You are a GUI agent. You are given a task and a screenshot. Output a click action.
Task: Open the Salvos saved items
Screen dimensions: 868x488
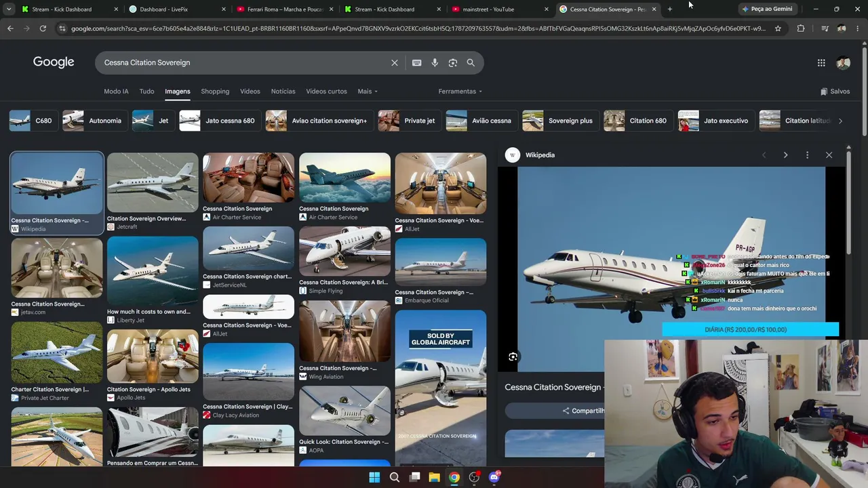[x=835, y=91]
